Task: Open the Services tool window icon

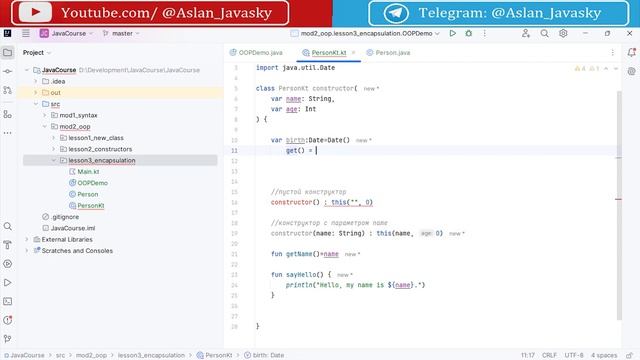Action: pos(8,264)
